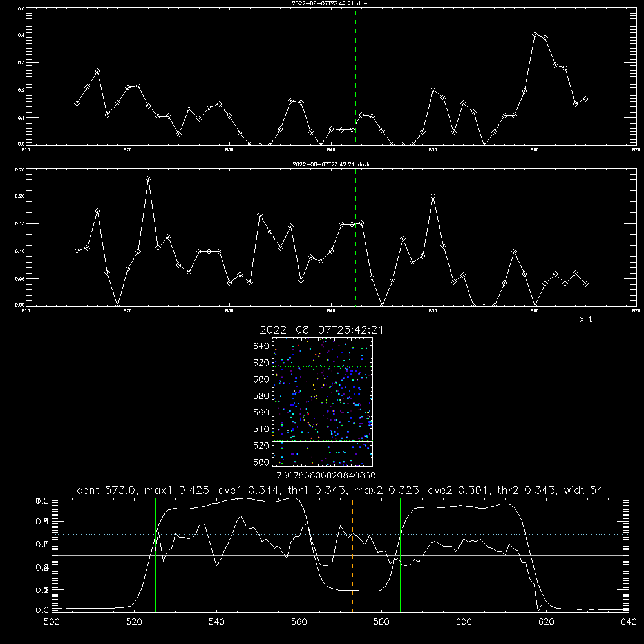Click the '580' tick label on the profile plot x-axis

click(381, 622)
